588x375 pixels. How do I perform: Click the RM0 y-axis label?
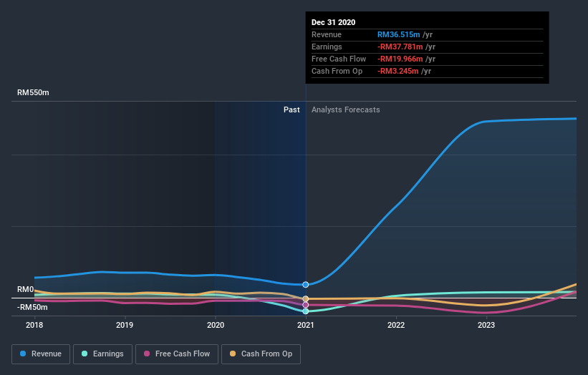(x=26, y=290)
